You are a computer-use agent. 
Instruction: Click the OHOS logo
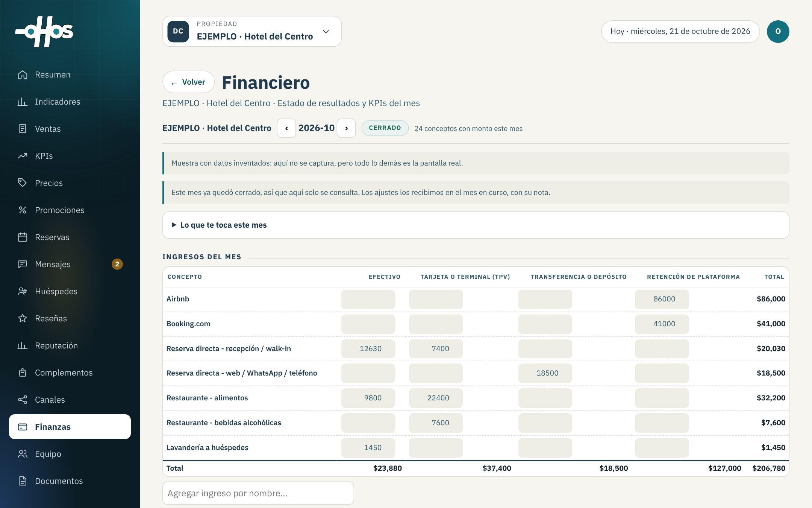(44, 32)
